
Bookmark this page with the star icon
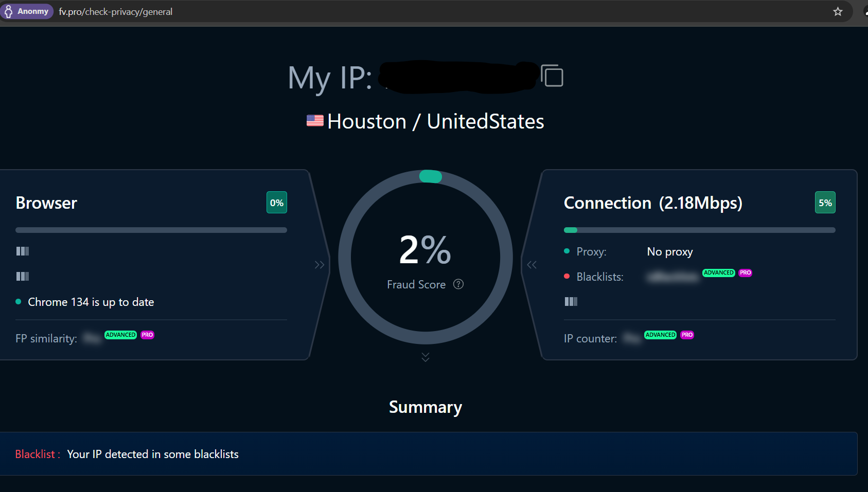pos(838,11)
